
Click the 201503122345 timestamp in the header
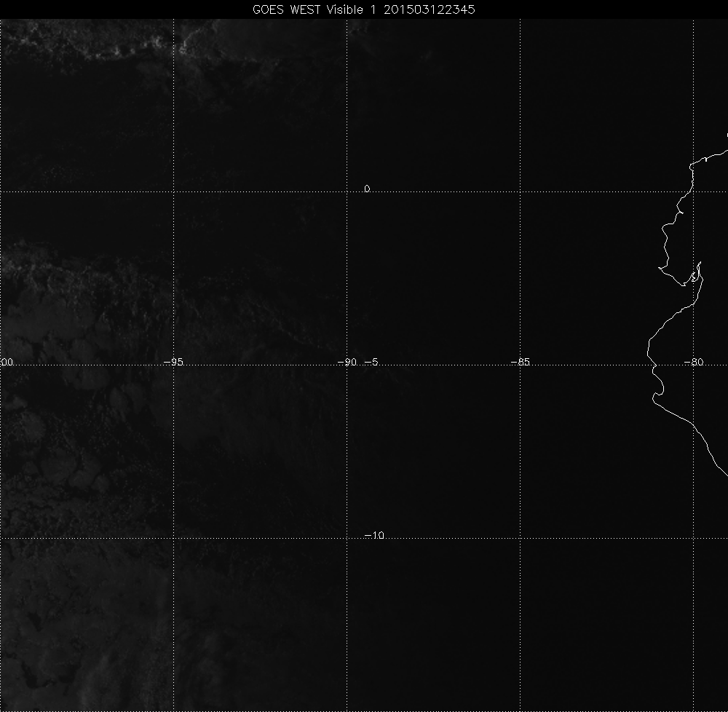coord(435,9)
